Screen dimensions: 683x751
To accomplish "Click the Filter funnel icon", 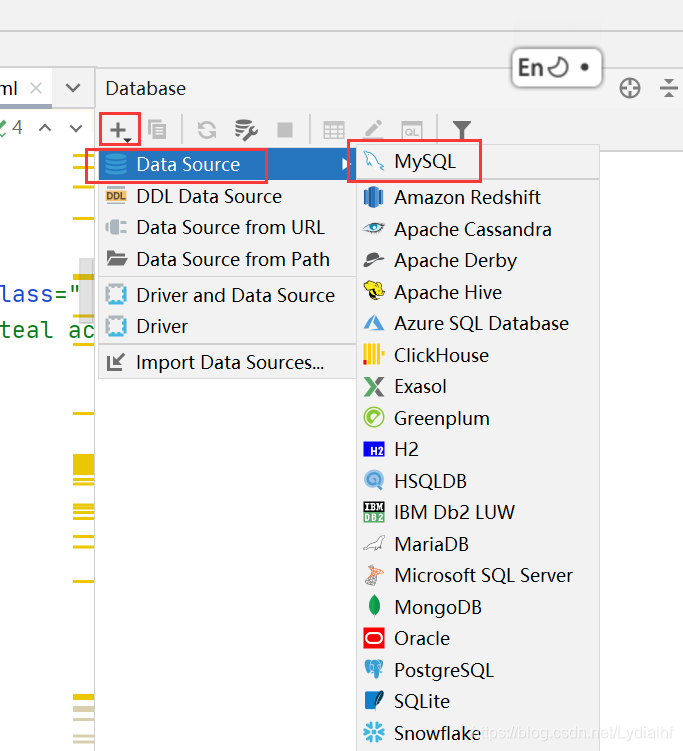I will 462,130.
